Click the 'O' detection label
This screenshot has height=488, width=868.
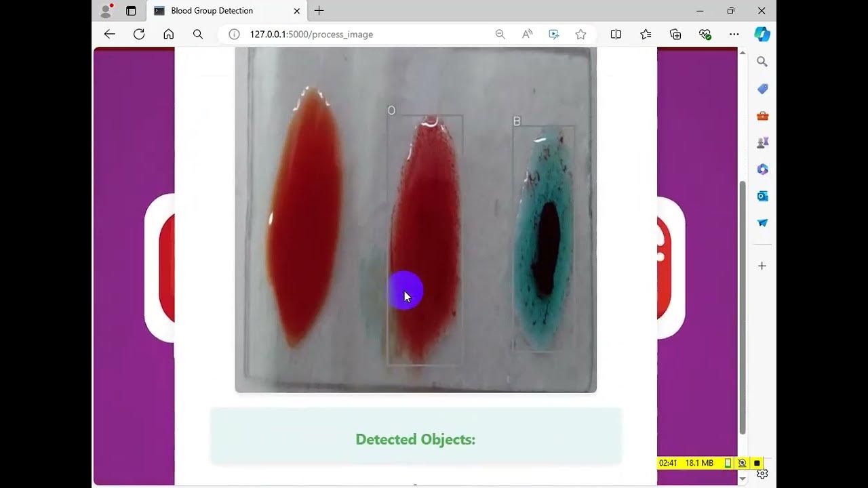[x=391, y=110]
